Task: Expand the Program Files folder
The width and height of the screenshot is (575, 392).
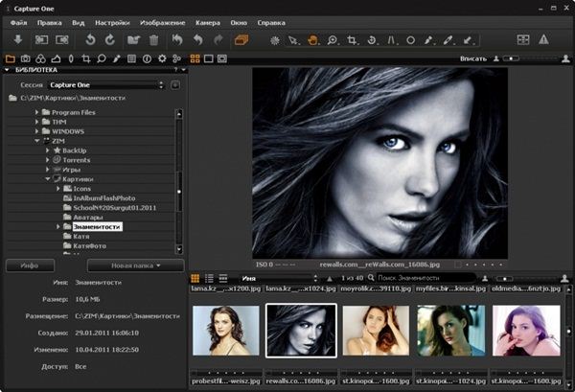Action: pos(38,112)
